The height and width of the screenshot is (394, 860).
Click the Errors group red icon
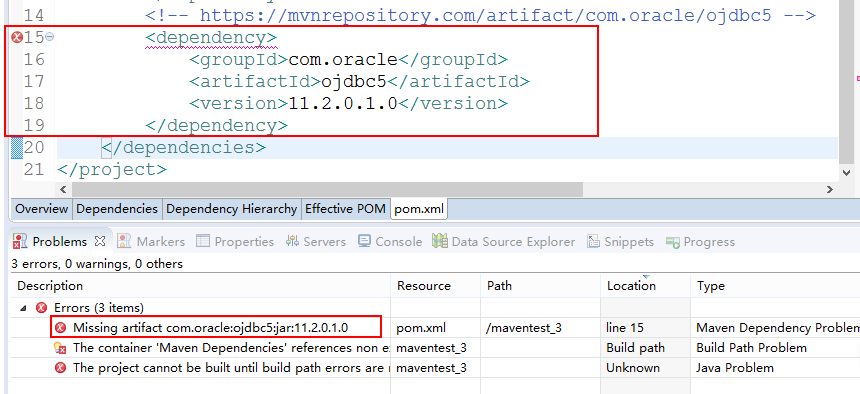point(41,308)
